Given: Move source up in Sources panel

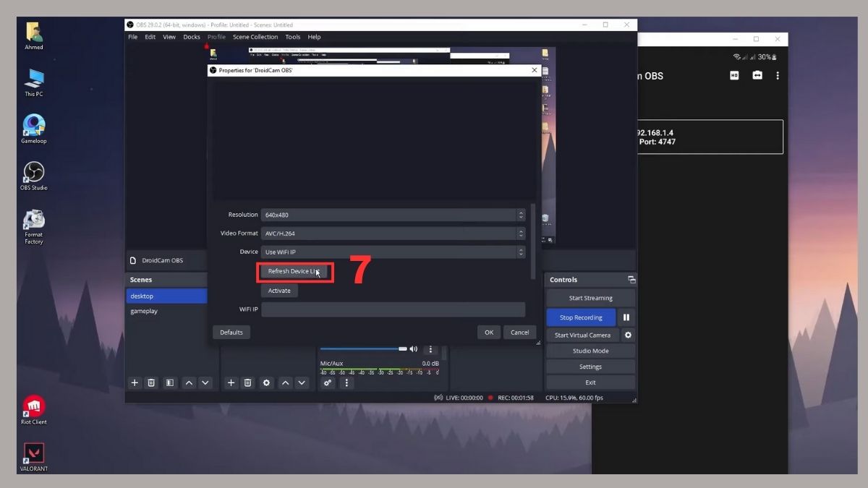Looking at the screenshot, I should tap(286, 382).
